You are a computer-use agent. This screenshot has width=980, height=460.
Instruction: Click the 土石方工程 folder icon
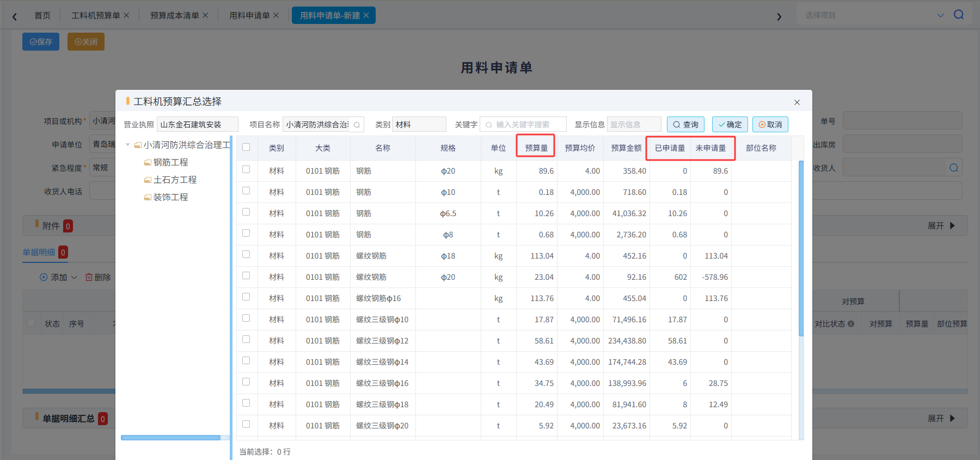coord(148,180)
